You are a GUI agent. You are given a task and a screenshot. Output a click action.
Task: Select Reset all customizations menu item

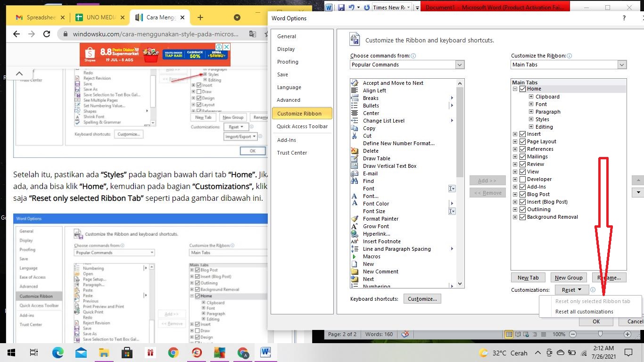tap(584, 312)
